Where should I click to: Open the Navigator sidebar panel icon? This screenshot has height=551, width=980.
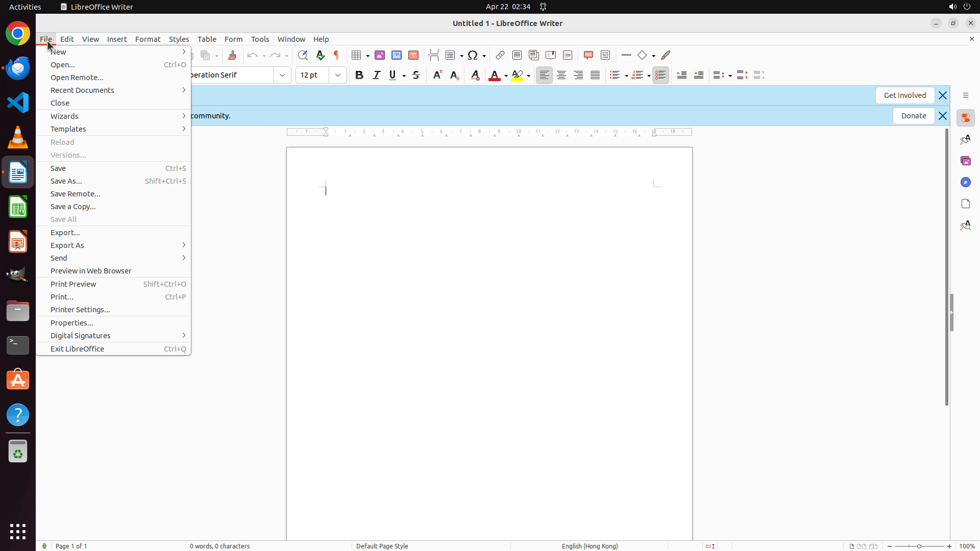(x=965, y=182)
